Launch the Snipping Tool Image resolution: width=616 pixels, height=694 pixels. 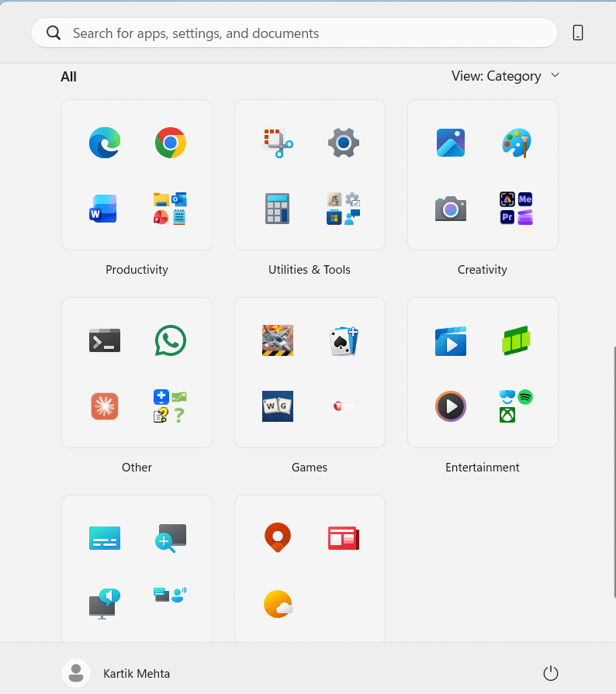coord(277,143)
